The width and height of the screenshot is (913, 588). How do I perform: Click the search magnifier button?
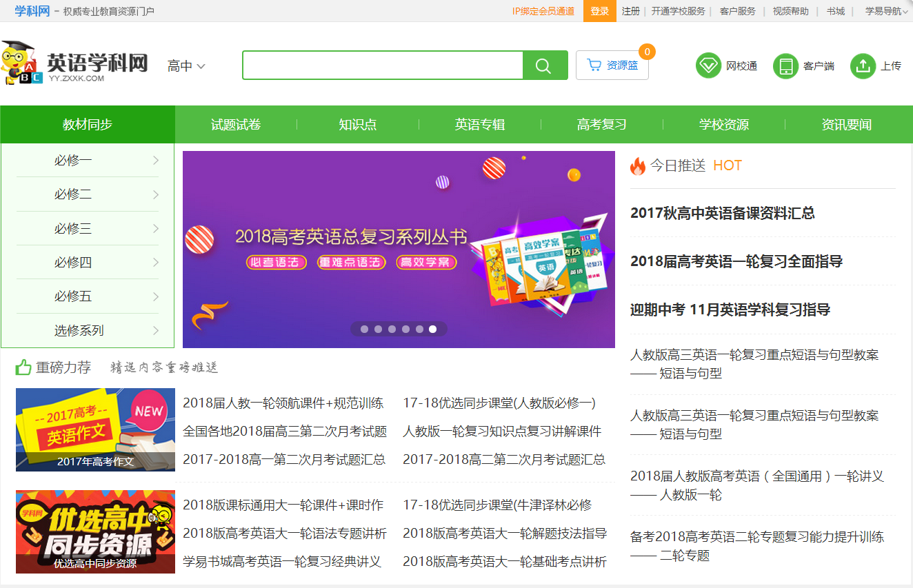[545, 65]
